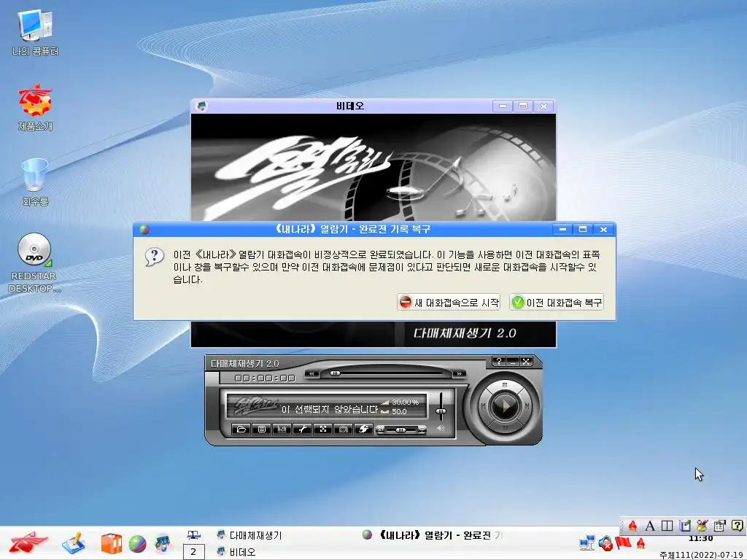This screenshot has width=747, height=560.
Task: Close the 《내나라》 열람기 dialog
Action: (603, 229)
